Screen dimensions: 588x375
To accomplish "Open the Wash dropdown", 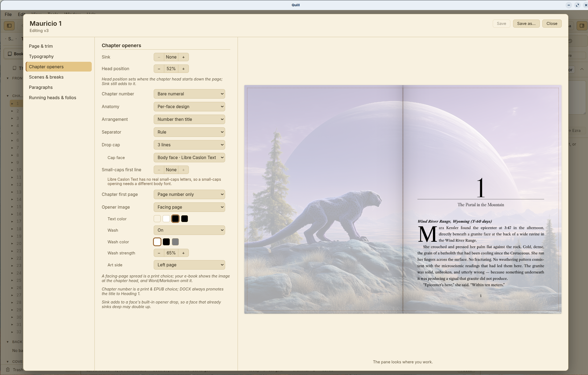I will 189,230.
